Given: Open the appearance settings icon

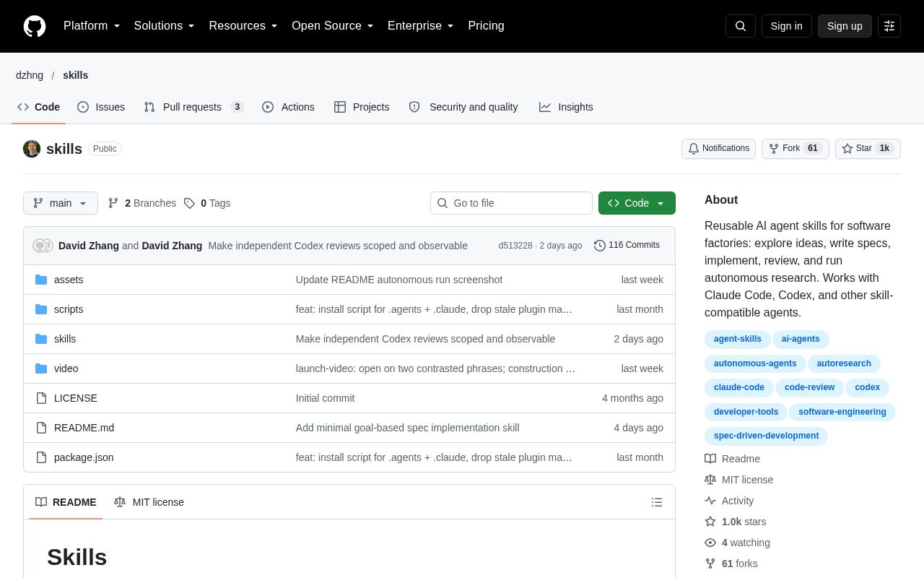Looking at the screenshot, I should click(x=889, y=26).
